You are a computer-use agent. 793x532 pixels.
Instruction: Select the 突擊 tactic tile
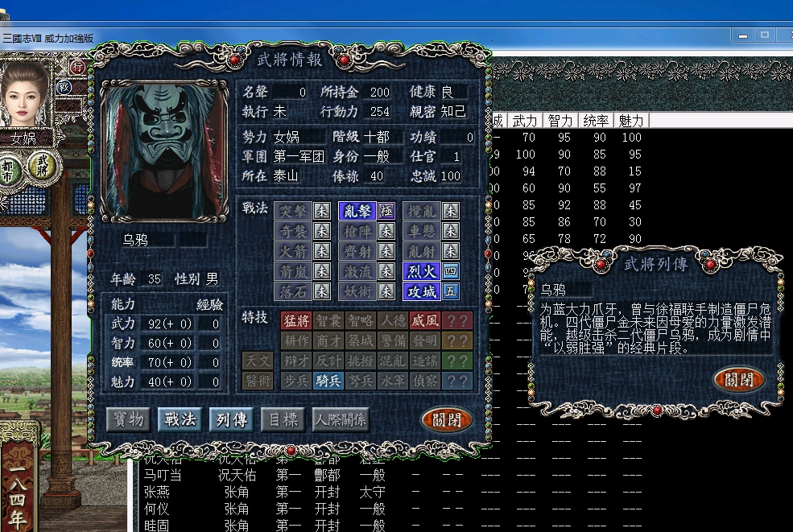[x=293, y=211]
